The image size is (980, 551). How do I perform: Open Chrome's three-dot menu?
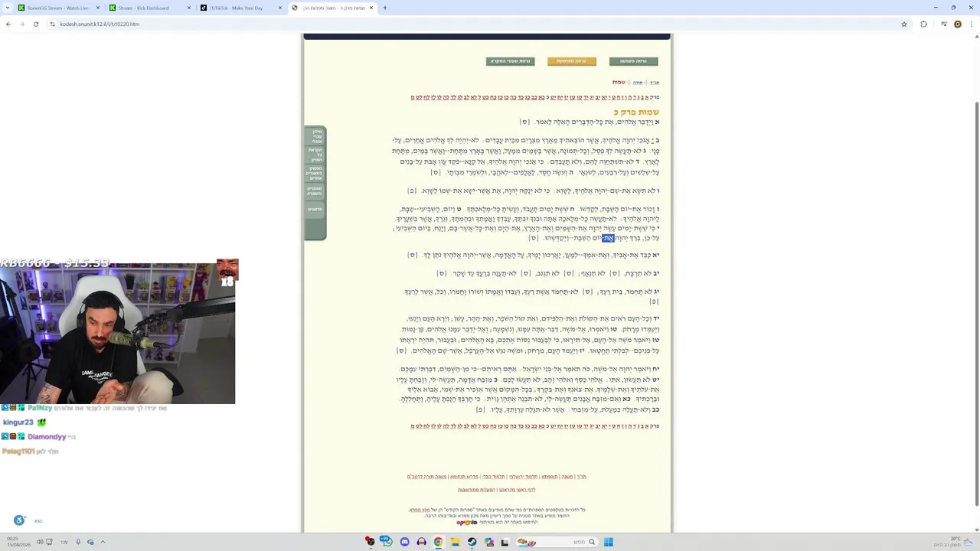(x=971, y=24)
